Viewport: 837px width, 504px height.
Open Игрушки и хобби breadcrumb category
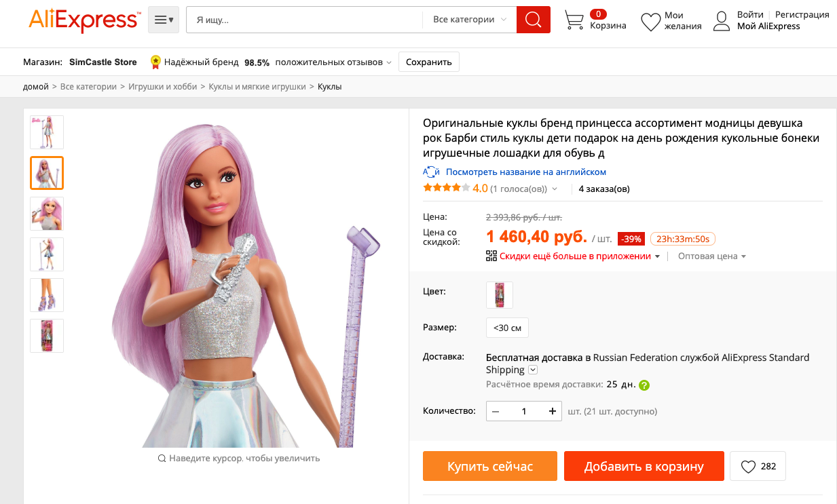163,87
